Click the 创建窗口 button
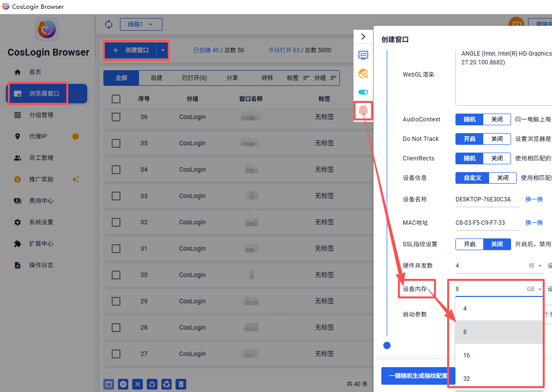This screenshot has width=552, height=392. click(x=131, y=50)
